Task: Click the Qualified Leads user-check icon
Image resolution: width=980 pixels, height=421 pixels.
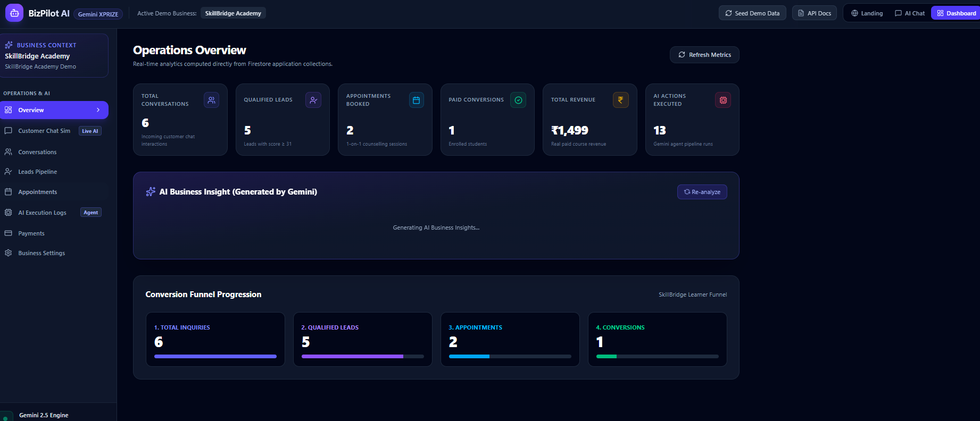Action: (313, 100)
